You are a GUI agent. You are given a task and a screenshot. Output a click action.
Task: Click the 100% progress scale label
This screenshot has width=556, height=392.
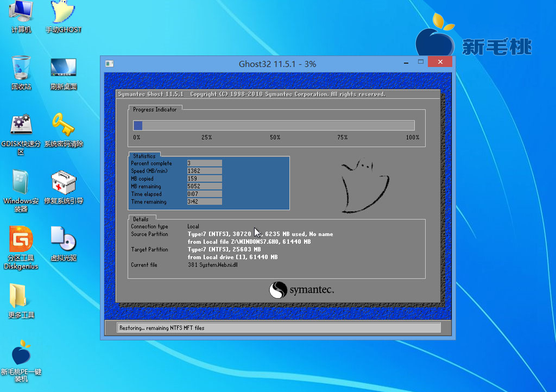click(x=413, y=137)
